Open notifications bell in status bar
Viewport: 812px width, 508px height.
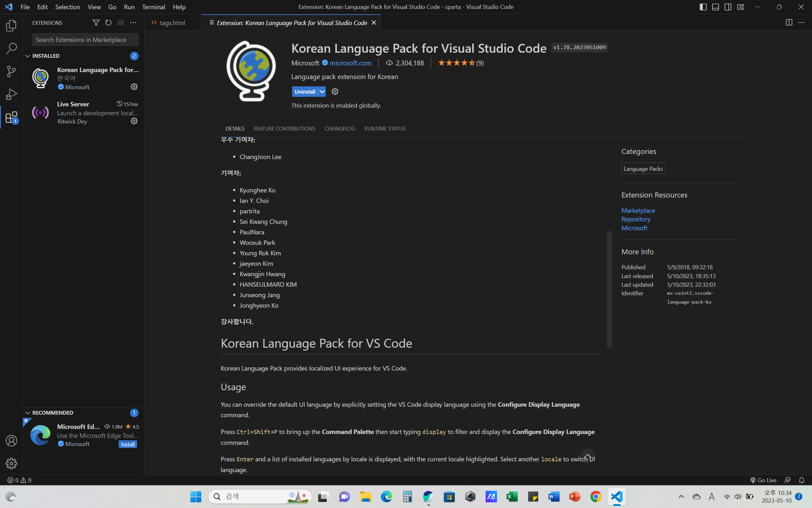point(802,480)
